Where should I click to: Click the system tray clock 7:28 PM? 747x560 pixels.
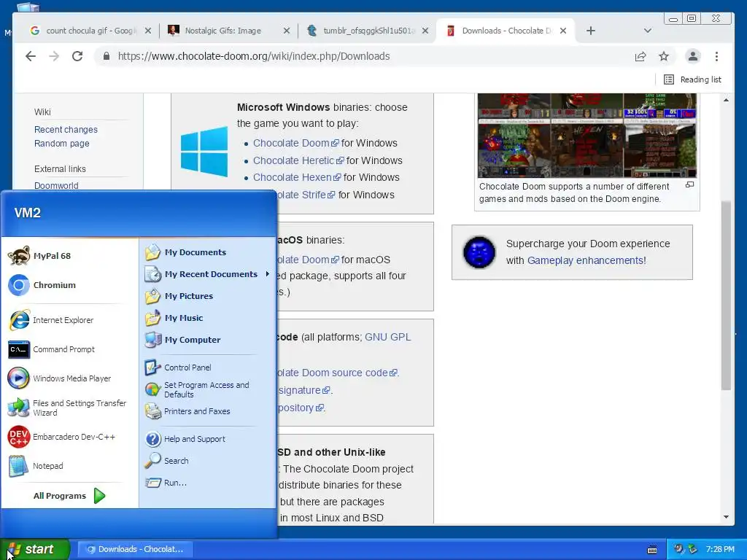[x=720, y=549]
